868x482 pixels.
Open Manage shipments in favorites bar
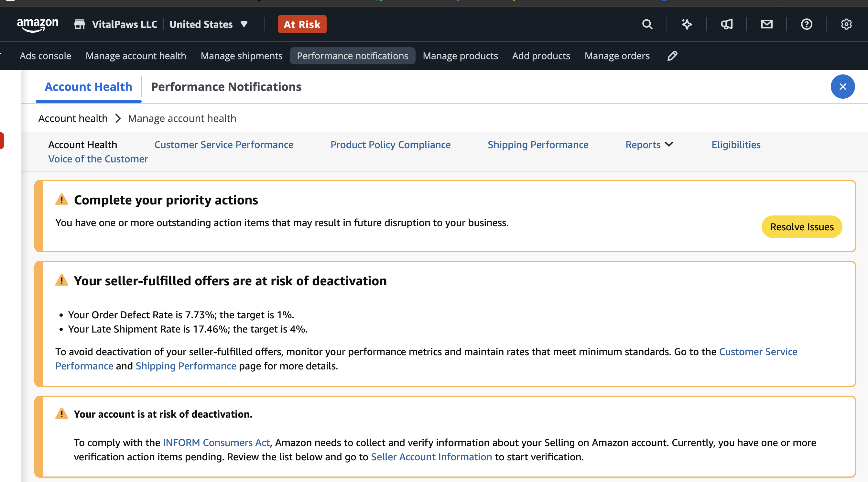(241, 56)
